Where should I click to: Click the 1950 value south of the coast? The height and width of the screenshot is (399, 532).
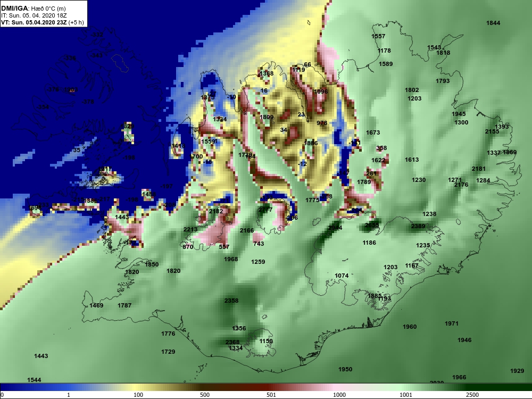tap(345, 369)
